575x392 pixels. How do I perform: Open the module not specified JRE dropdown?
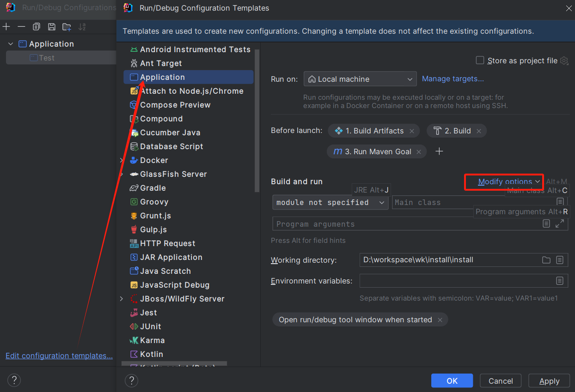pos(330,202)
